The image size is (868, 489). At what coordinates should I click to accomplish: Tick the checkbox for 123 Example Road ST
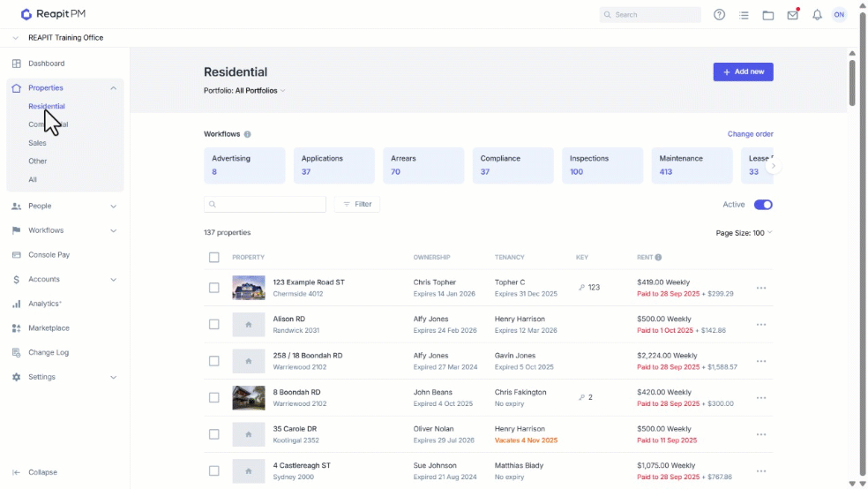tap(214, 288)
